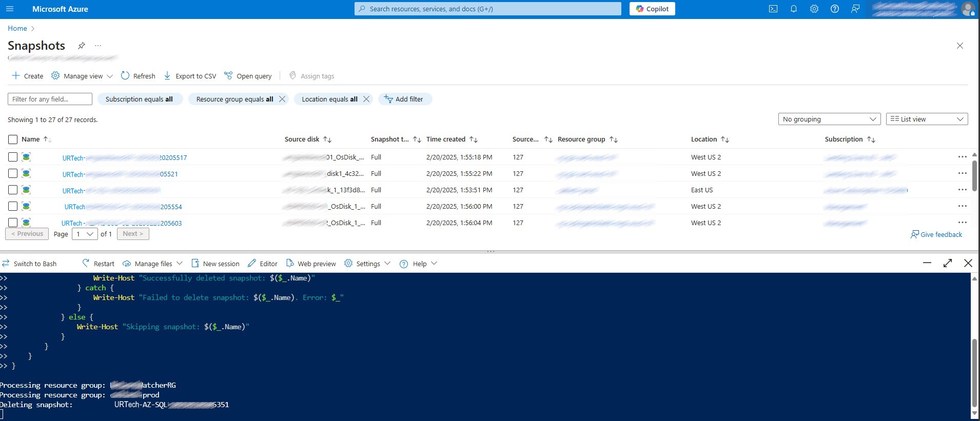Open Manage files menu in Cloud Shell
980x421 pixels.
pos(152,264)
